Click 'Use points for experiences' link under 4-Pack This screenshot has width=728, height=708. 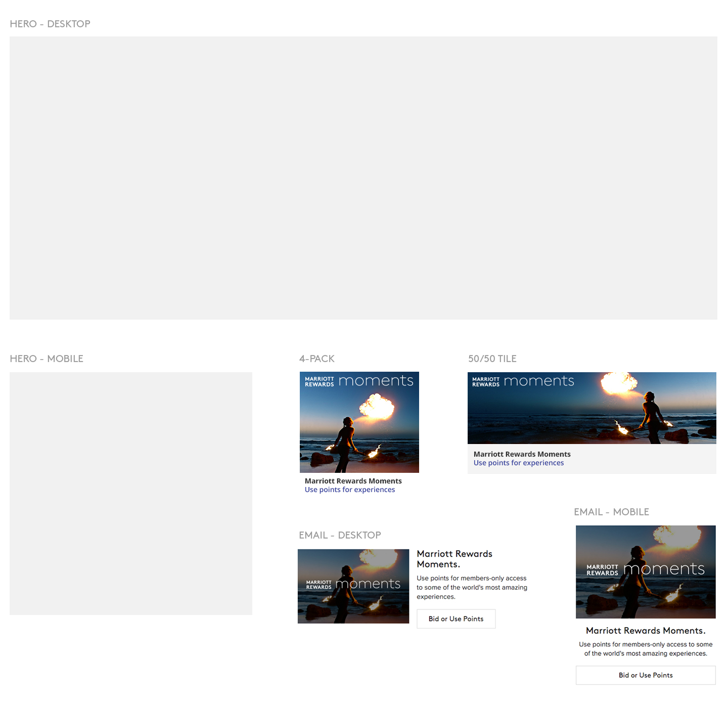point(350,490)
